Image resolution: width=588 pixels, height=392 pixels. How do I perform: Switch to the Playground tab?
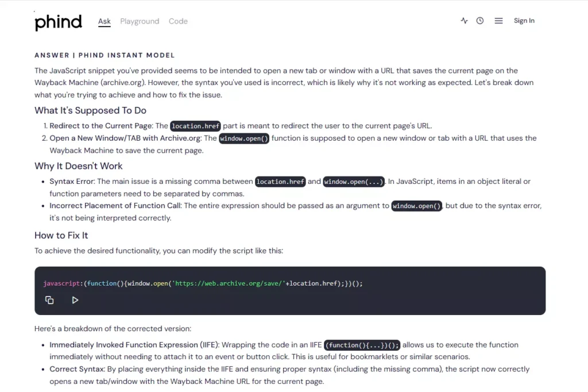(x=140, y=21)
